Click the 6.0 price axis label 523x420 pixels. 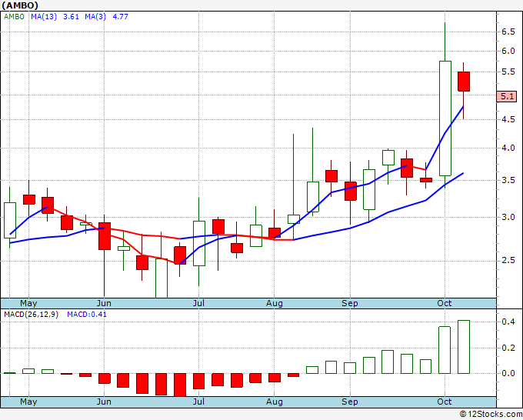point(508,52)
